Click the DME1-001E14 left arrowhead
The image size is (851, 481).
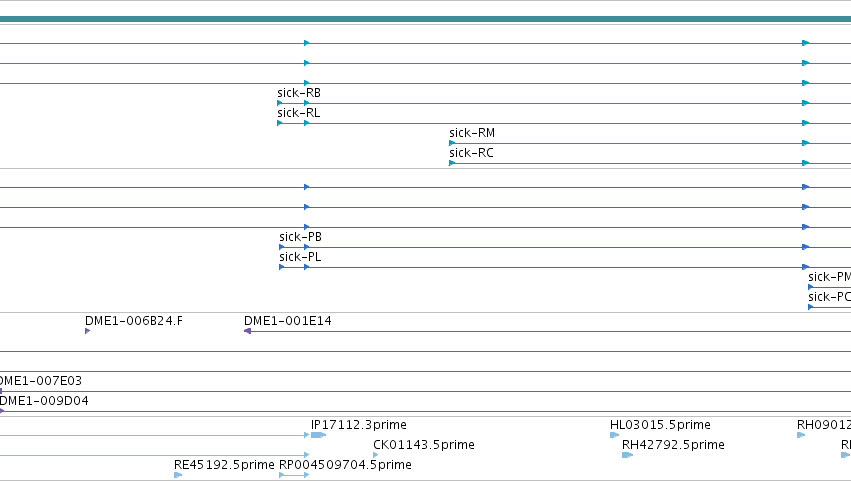point(247,331)
